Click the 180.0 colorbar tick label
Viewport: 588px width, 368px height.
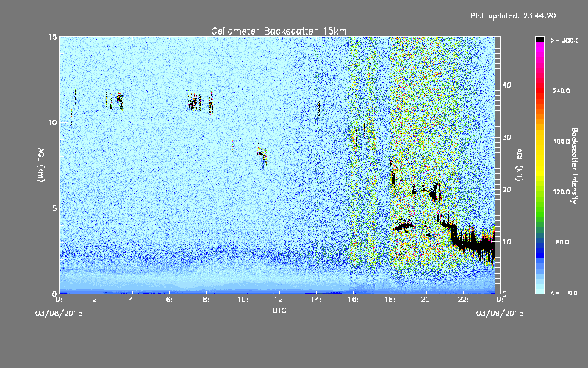pos(562,141)
